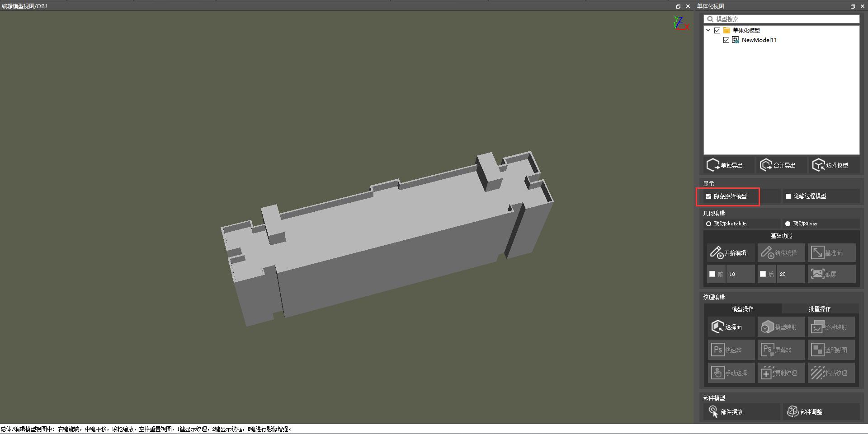Float the 编辑模型视图/OBJ panel

678,6
